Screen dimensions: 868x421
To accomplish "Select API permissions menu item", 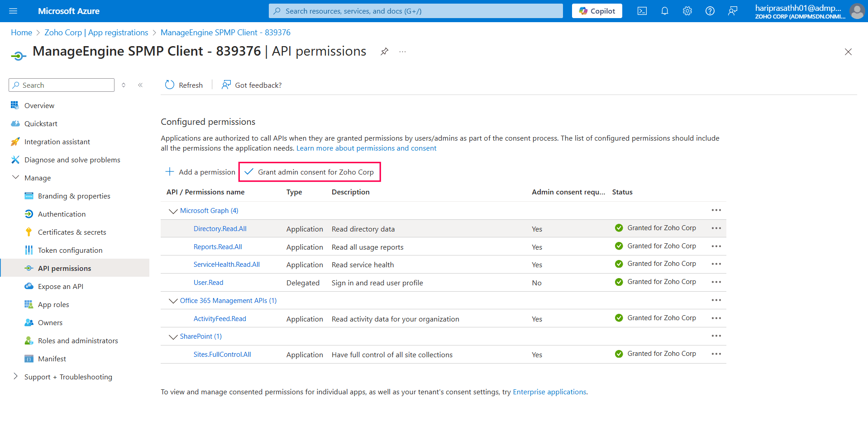I will click(75, 268).
